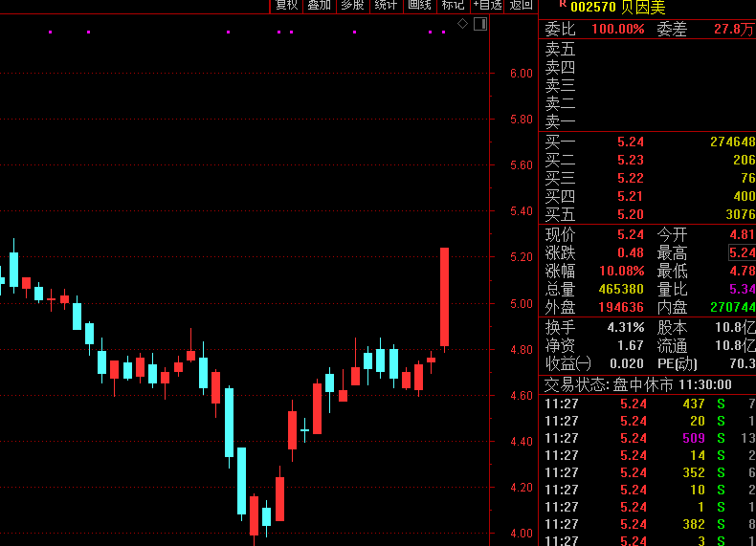The image size is (756, 546).
Task: Click the 收益(一) earnings label
Action: click(x=568, y=363)
